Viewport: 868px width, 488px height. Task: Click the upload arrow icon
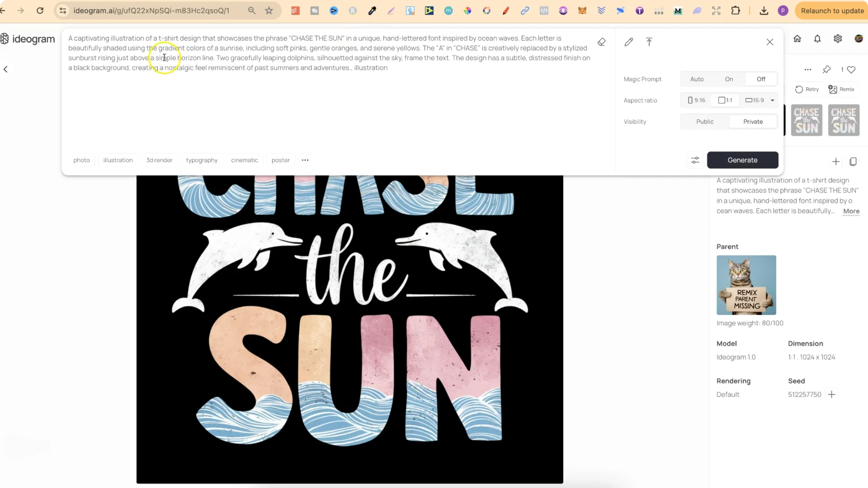pos(649,42)
